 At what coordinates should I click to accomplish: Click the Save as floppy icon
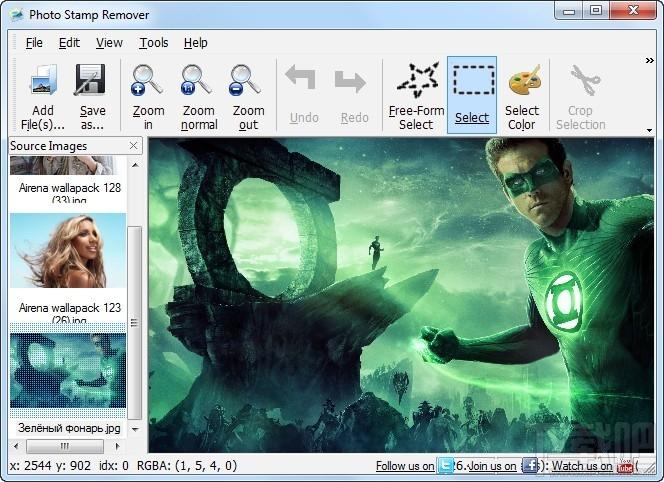click(90, 80)
